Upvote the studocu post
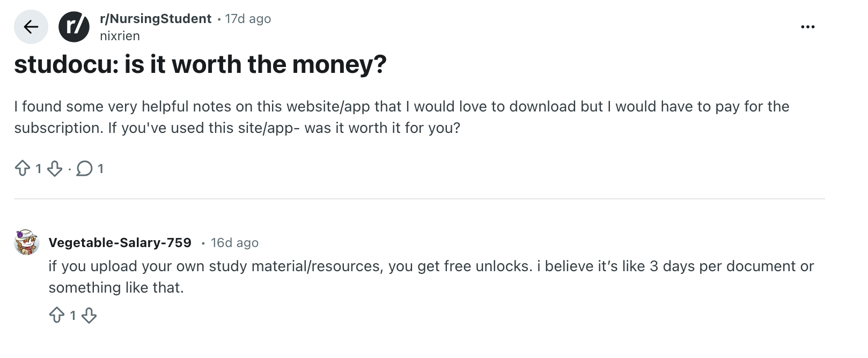The image size is (868, 358). [23, 168]
